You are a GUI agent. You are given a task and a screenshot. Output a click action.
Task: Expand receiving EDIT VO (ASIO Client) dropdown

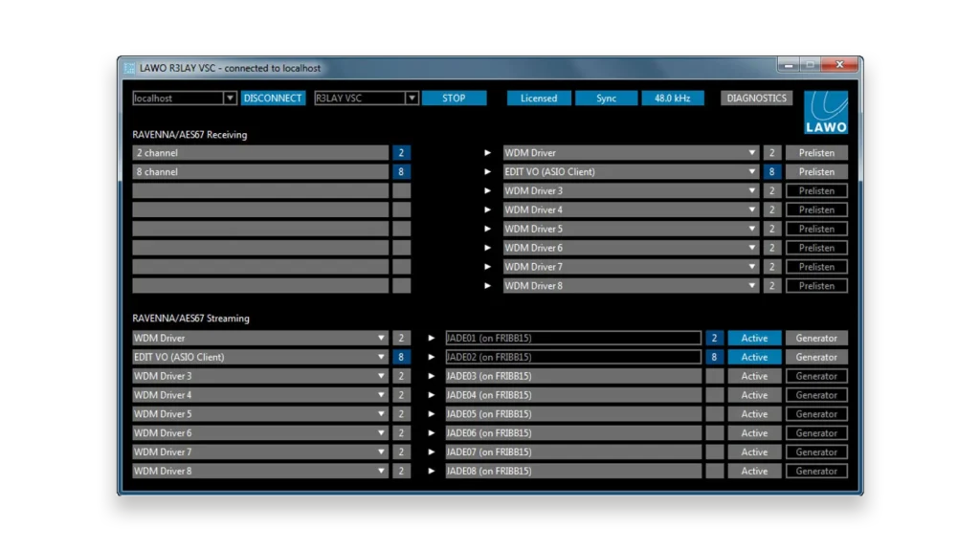coord(752,172)
